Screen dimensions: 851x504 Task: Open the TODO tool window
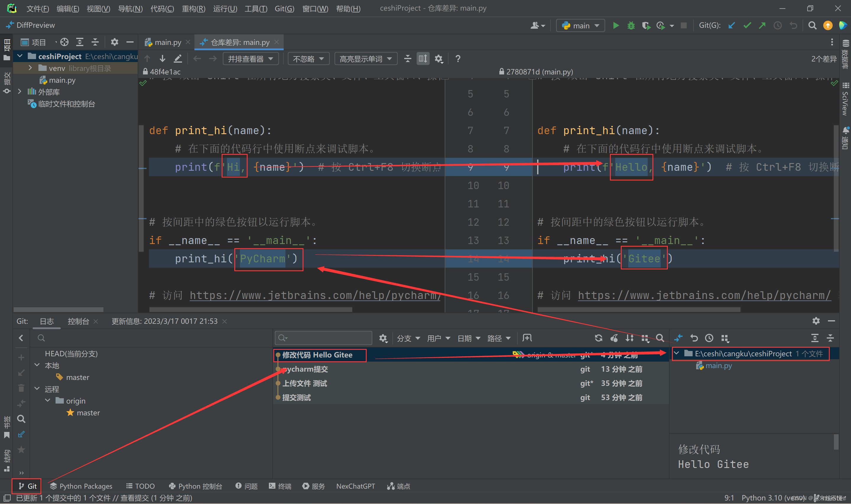[140, 486]
